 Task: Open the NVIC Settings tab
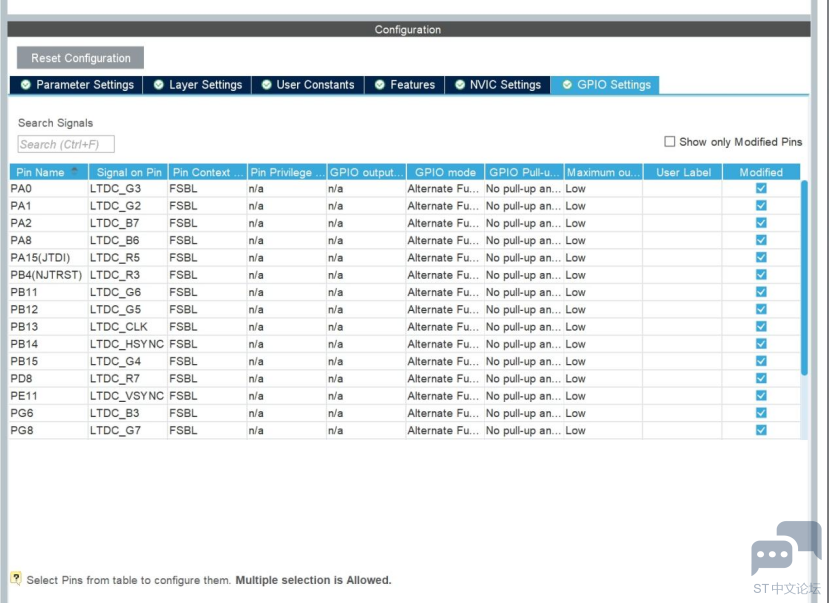(x=498, y=85)
